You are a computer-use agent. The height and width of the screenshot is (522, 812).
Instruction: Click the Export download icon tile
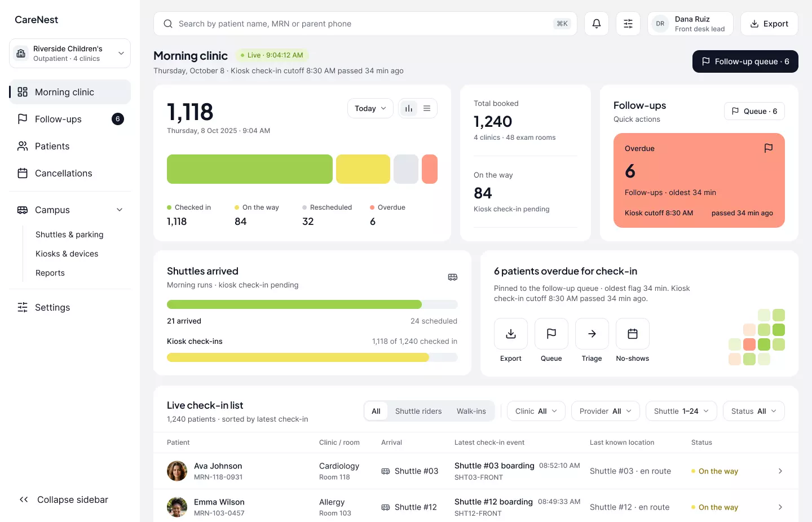coord(511,334)
